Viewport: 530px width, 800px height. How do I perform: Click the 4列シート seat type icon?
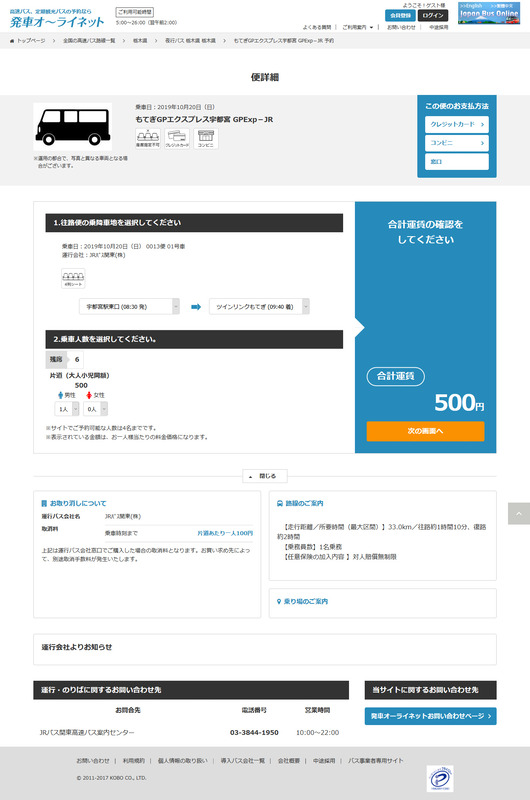73,279
